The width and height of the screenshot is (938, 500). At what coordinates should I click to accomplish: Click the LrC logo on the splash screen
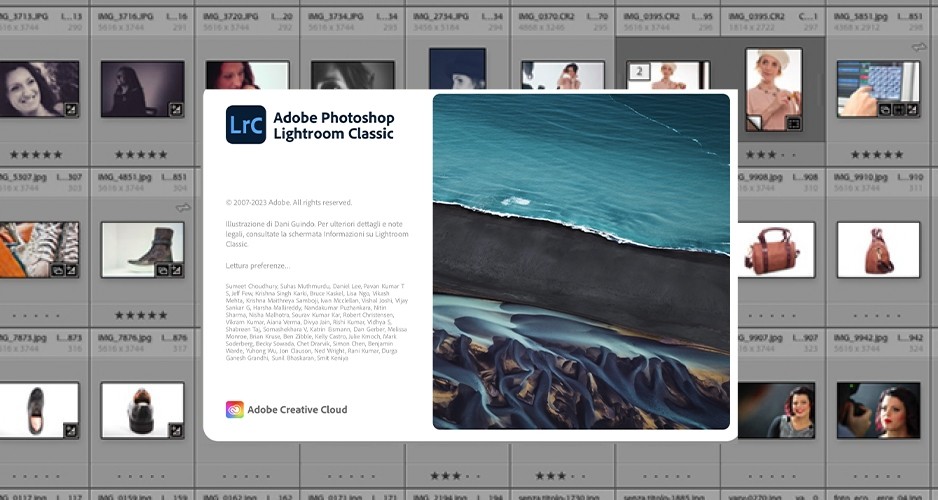(246, 124)
